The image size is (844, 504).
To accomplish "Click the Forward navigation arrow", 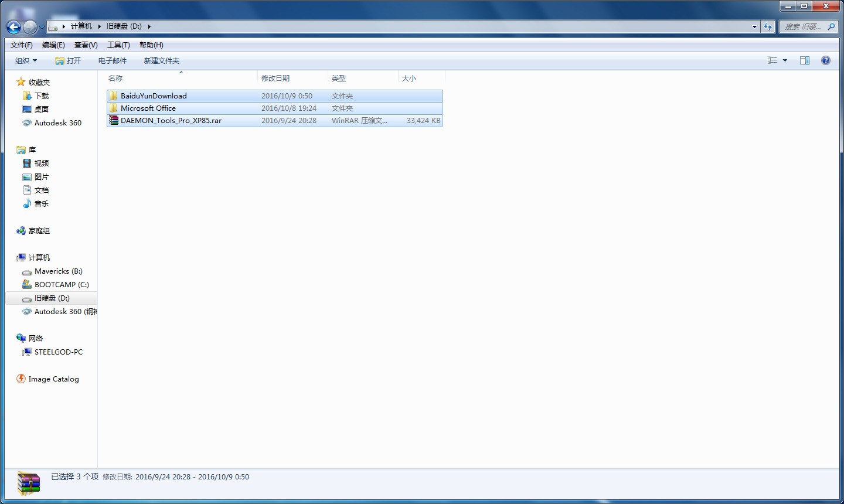I will (x=30, y=27).
